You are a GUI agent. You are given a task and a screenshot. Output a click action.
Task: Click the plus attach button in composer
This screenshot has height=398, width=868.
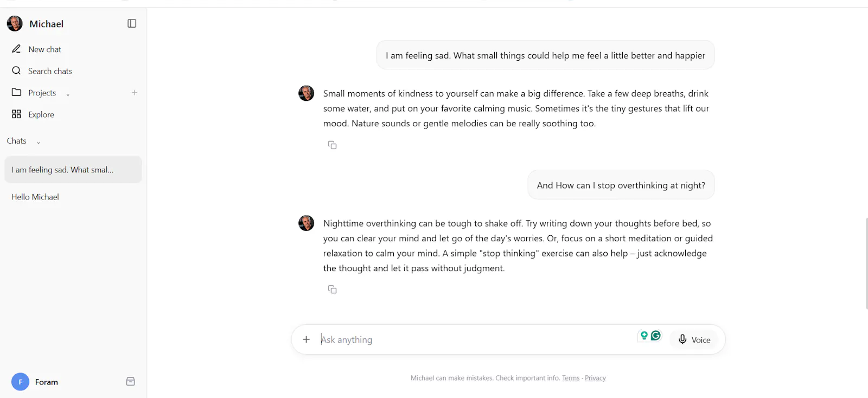coord(307,339)
